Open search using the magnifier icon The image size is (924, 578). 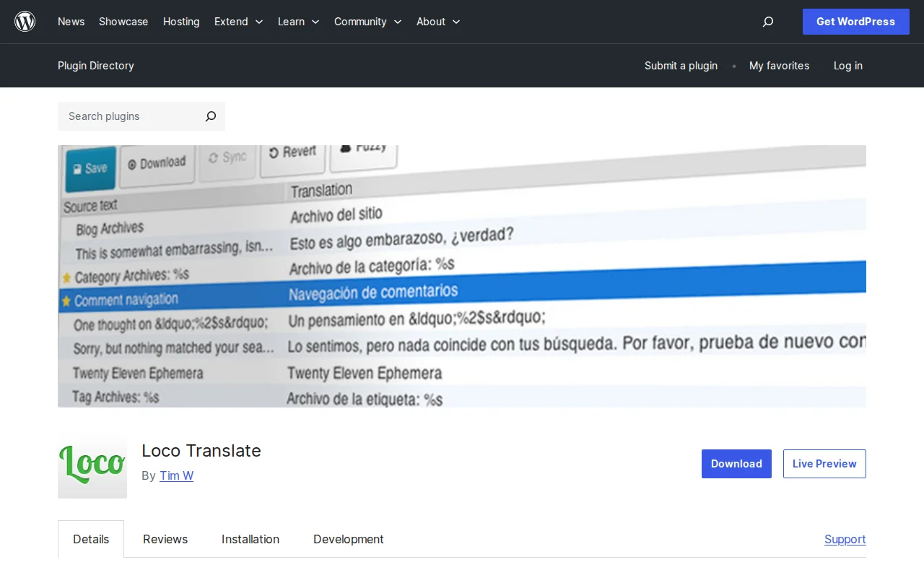pos(767,22)
